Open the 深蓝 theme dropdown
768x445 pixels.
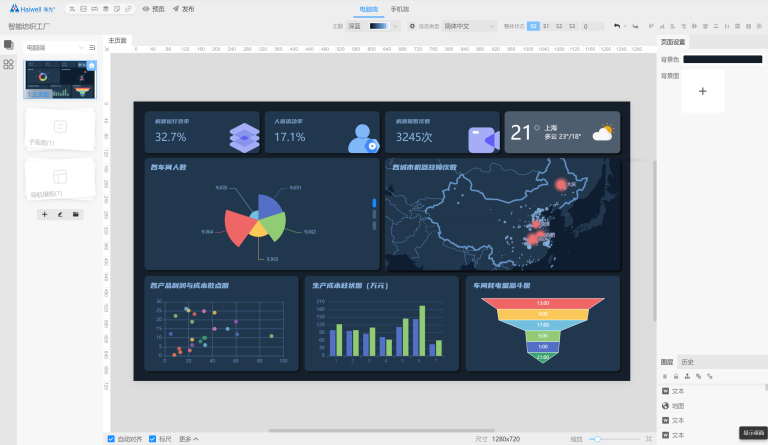355,26
